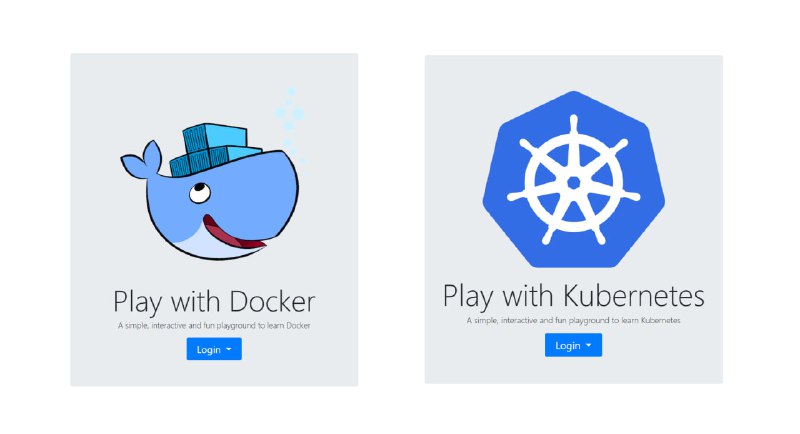Select the 'Play with Kubernetes' heading

click(x=573, y=296)
